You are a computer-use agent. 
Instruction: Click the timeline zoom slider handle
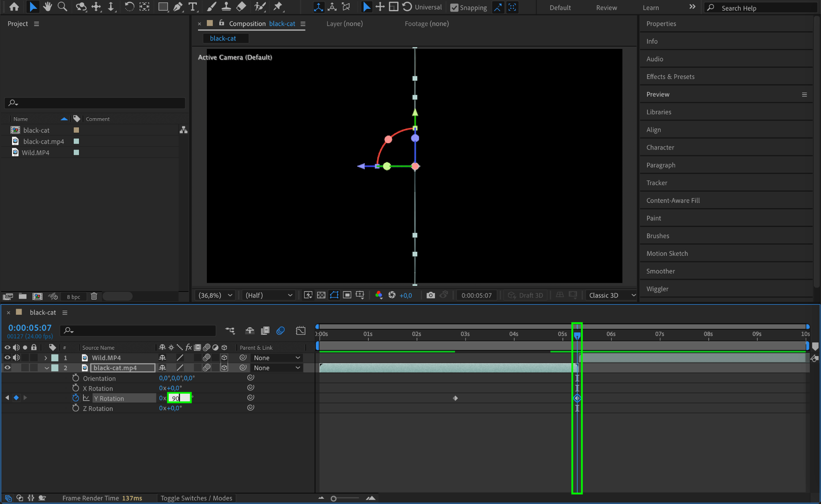334,498
